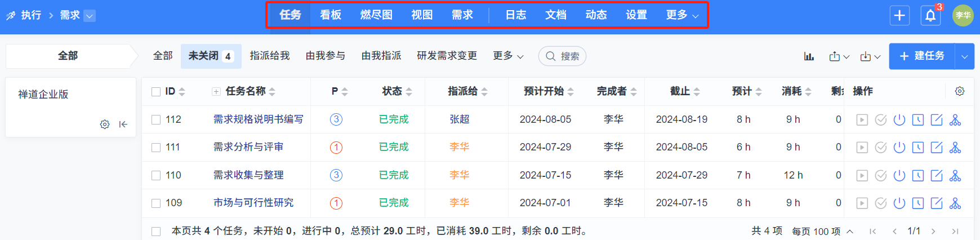The width and height of the screenshot is (980, 240).
Task: Open the 李华 user avatar
Action: 963,15
